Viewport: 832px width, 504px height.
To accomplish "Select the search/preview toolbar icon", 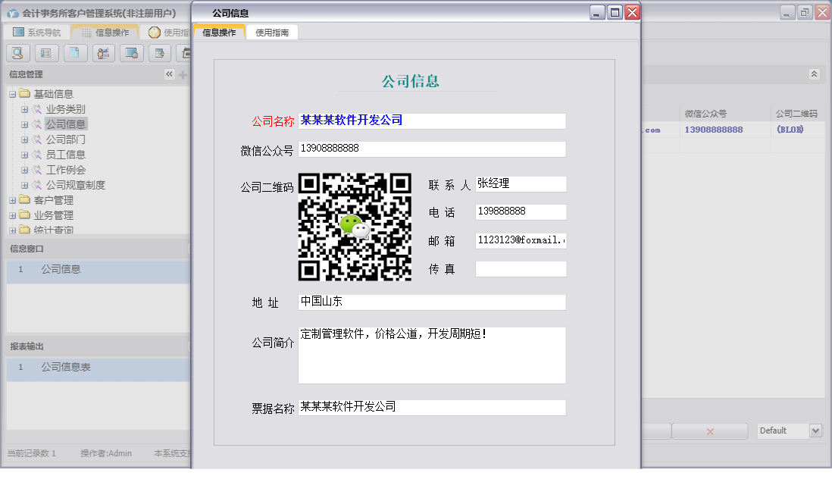I will point(17,53).
